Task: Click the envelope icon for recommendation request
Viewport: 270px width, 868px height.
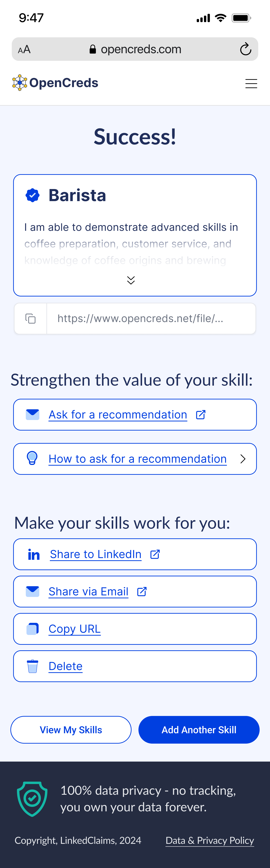Action: click(x=32, y=414)
